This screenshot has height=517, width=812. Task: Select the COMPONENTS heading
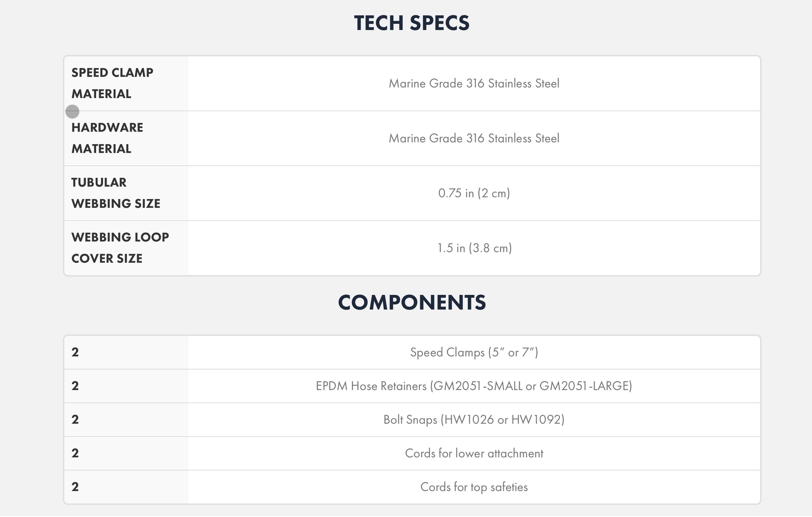click(412, 303)
